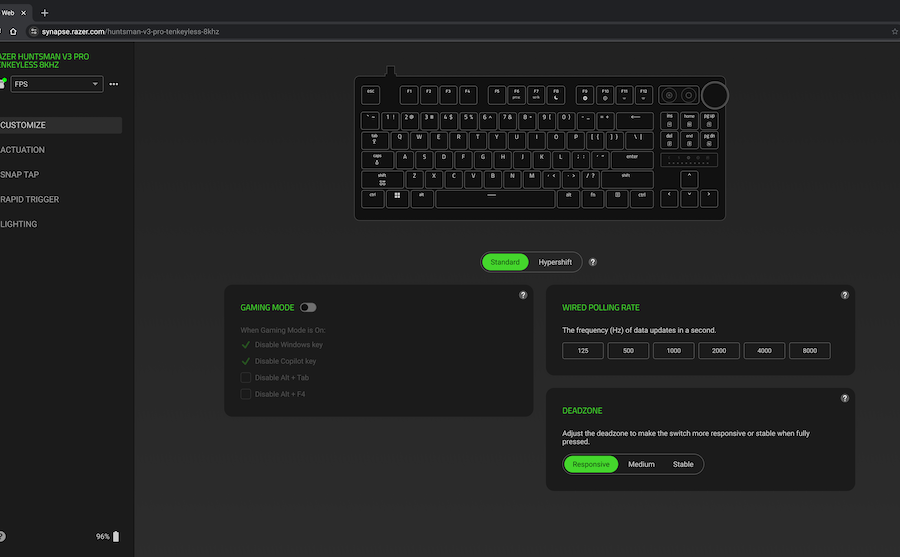Check Disable Windows key option
This screenshot has width=900, height=557.
246,345
